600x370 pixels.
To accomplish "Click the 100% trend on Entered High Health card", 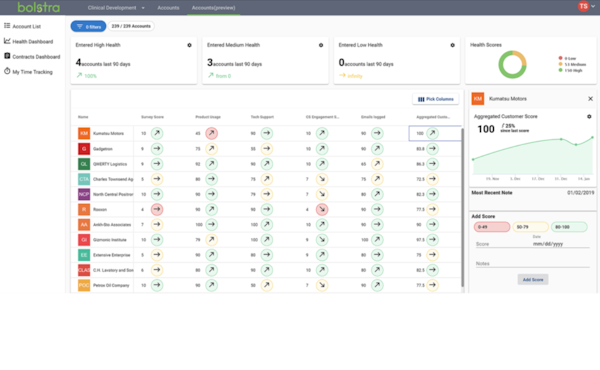I will [86, 76].
